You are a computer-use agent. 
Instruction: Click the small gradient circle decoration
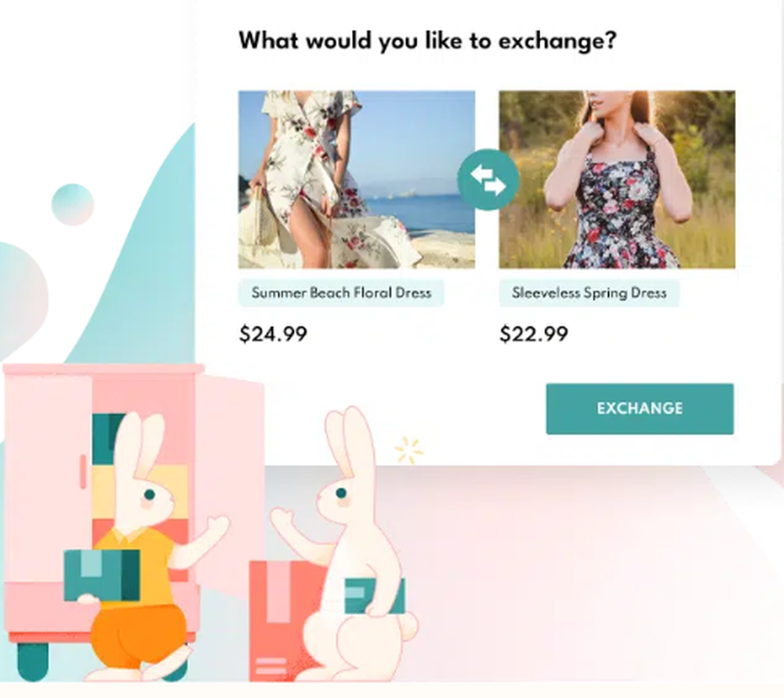tap(72, 205)
